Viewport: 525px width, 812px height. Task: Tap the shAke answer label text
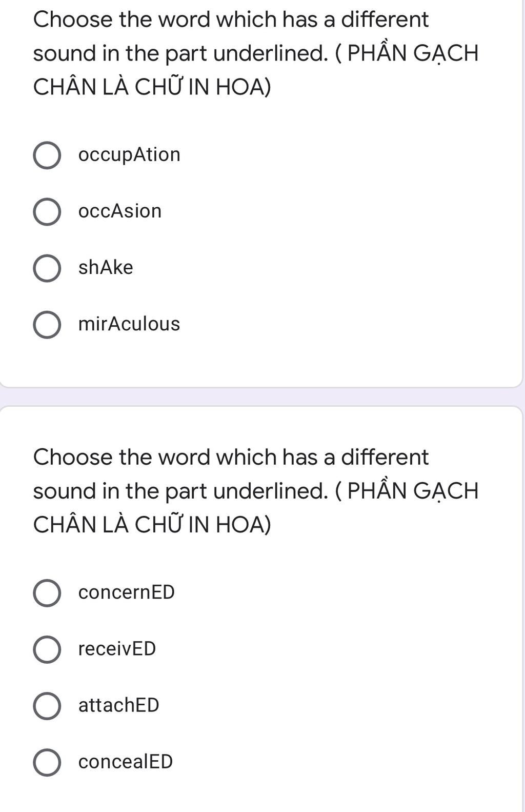(x=106, y=267)
